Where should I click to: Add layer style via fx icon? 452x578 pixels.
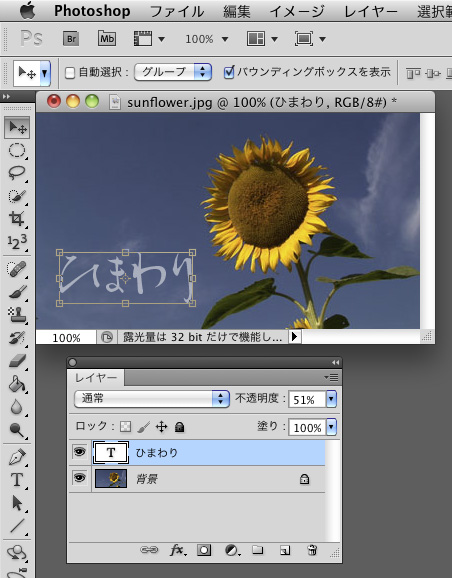click(178, 550)
